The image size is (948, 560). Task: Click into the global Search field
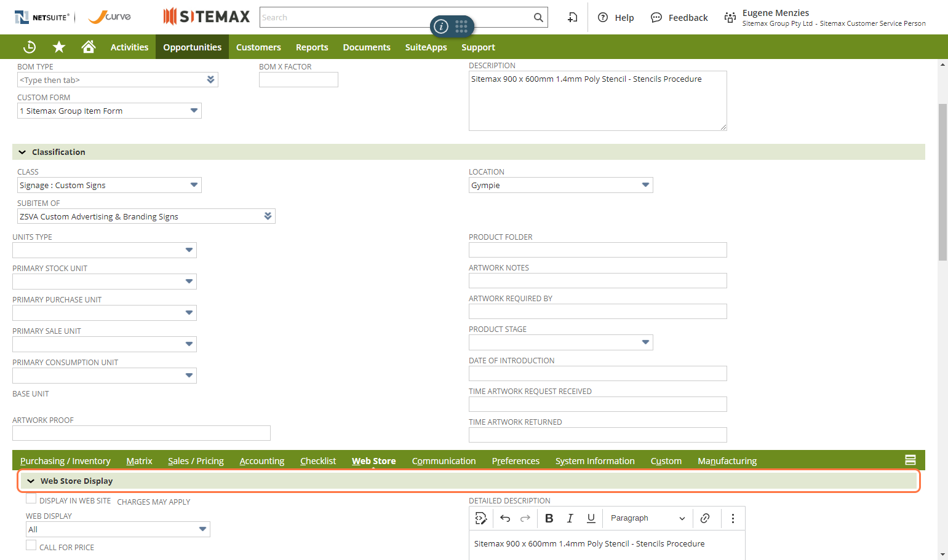(x=395, y=17)
